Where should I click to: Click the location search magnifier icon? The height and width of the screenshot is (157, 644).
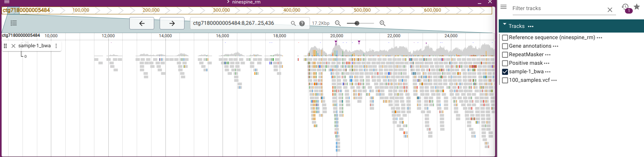pyautogui.click(x=293, y=23)
